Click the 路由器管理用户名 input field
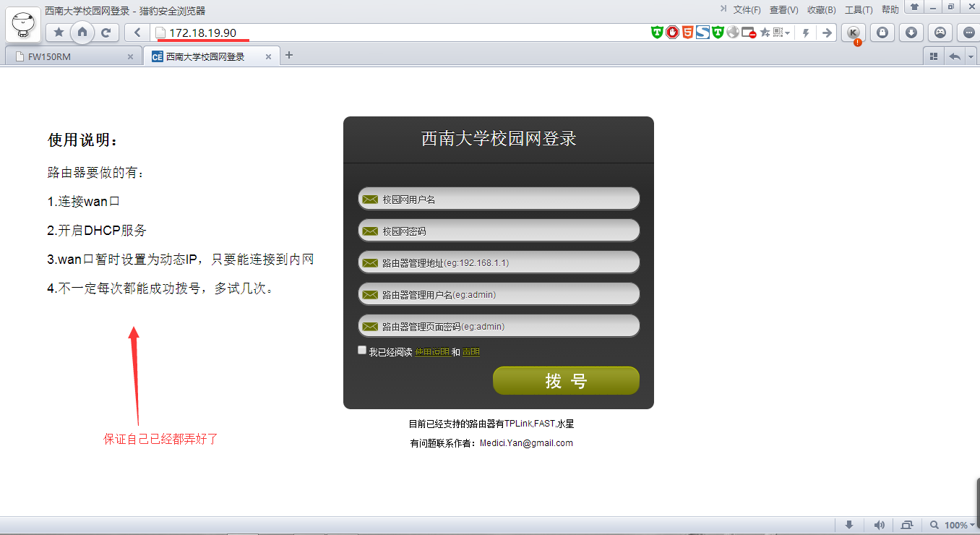 [x=499, y=294]
